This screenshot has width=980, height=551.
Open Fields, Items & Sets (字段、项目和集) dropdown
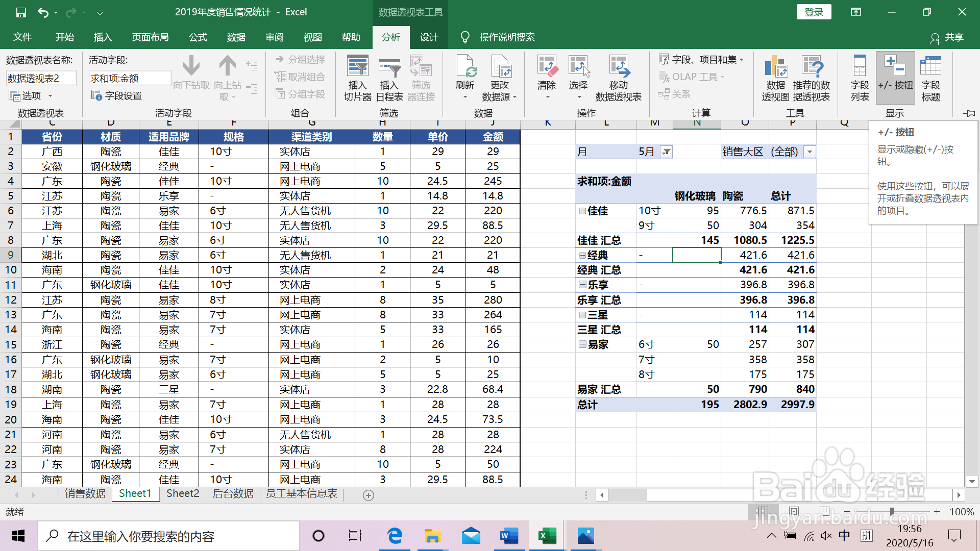(701, 60)
